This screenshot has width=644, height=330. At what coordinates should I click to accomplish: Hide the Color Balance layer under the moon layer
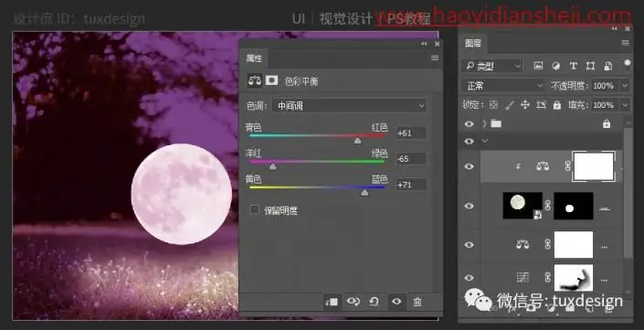pyautogui.click(x=469, y=244)
